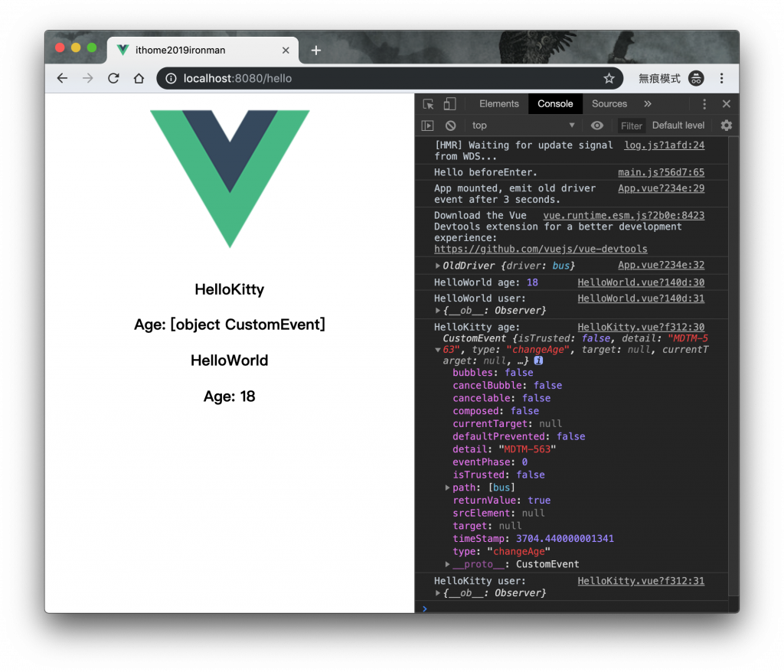Open a new browser tab
784x672 pixels.
(x=316, y=51)
